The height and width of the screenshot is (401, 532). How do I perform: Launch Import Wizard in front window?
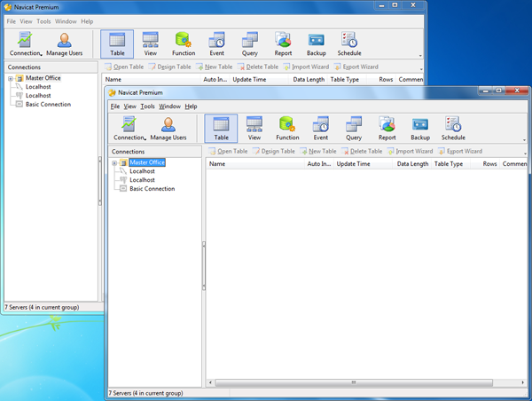click(x=410, y=151)
